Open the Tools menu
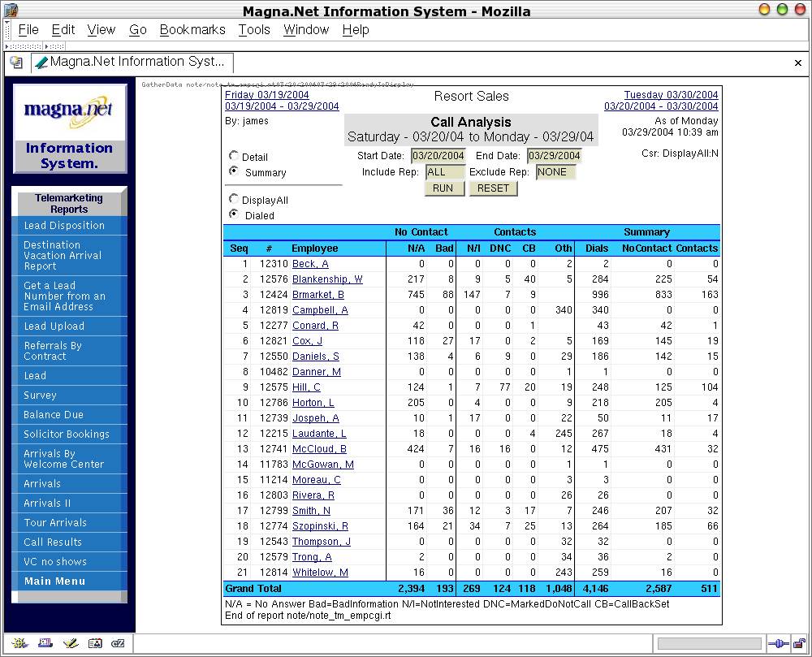Image resolution: width=812 pixels, height=657 pixels. [x=254, y=29]
